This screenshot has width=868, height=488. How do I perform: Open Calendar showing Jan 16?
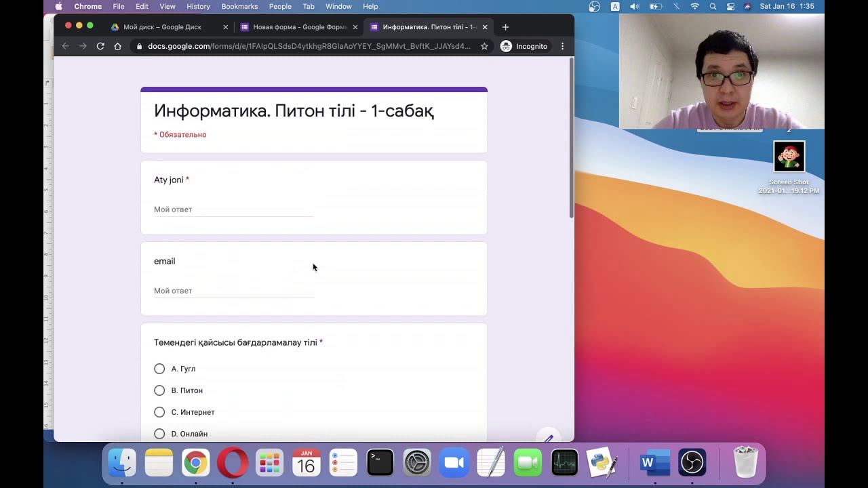tap(307, 463)
